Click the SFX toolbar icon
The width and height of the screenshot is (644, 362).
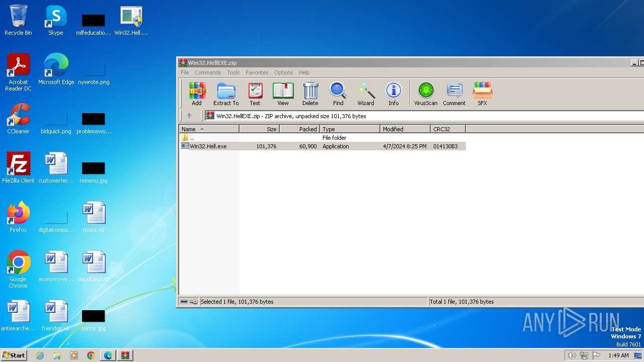pos(482,94)
